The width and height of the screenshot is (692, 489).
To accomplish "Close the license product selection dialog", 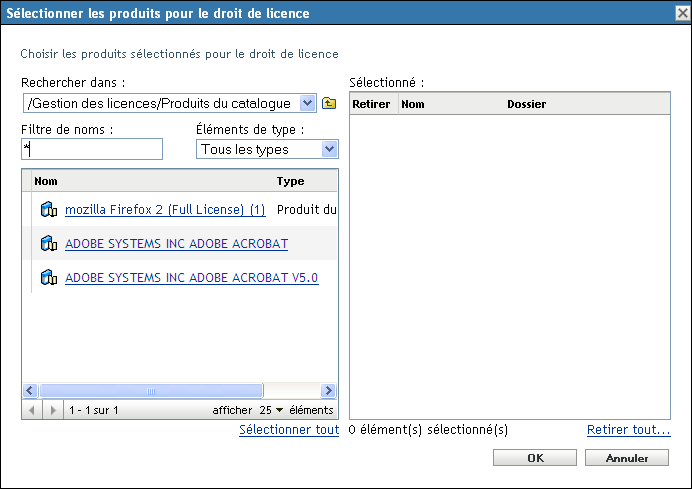I will pyautogui.click(x=681, y=13).
